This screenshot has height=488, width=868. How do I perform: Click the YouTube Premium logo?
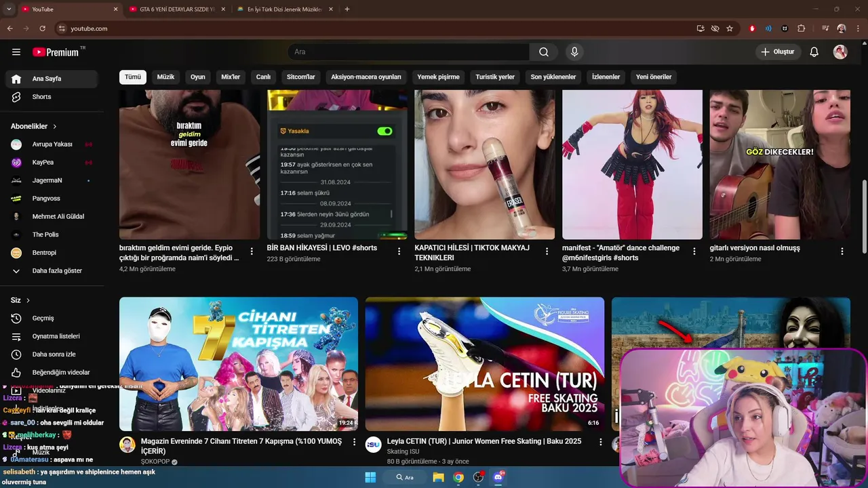coord(56,52)
